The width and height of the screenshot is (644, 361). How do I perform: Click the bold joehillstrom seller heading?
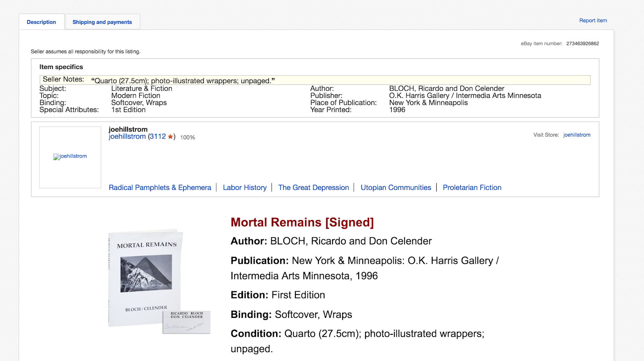[128, 129]
